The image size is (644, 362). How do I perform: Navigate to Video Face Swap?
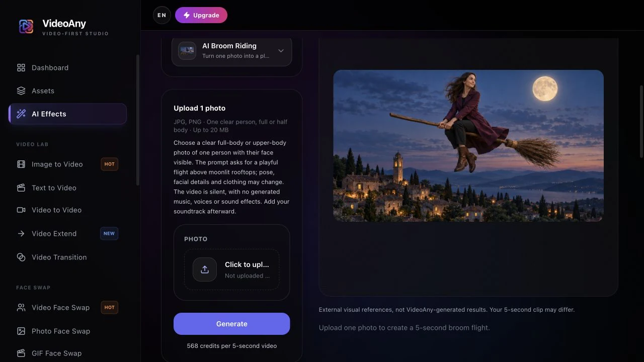67,308
